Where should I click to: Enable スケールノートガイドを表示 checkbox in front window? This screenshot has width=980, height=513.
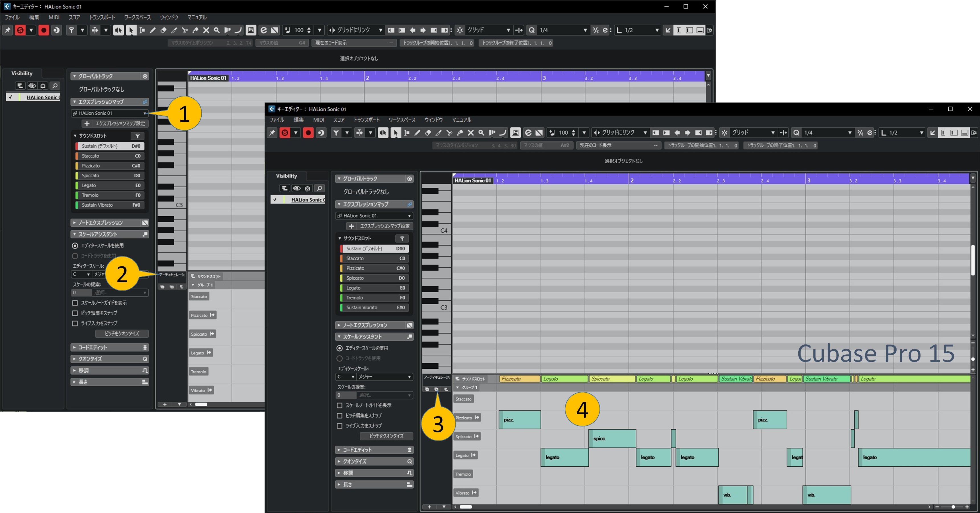coord(340,405)
